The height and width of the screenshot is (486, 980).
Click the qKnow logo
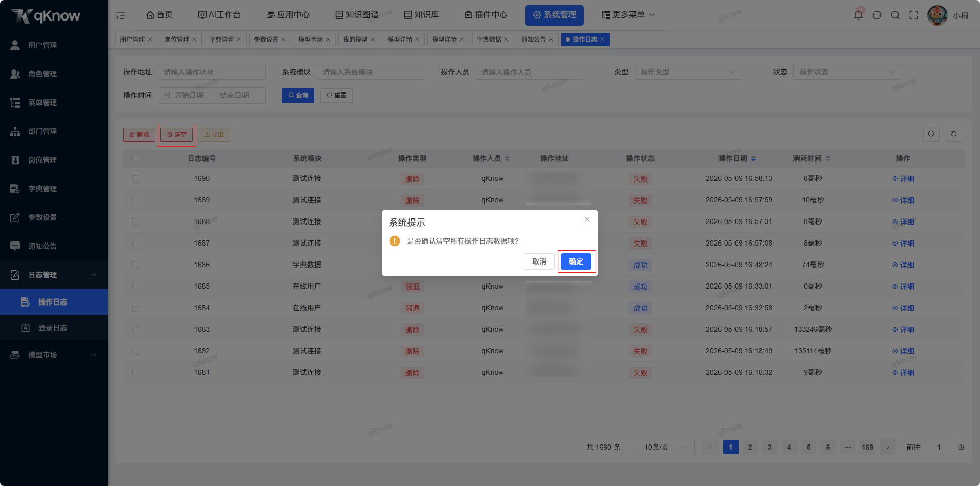tap(46, 16)
